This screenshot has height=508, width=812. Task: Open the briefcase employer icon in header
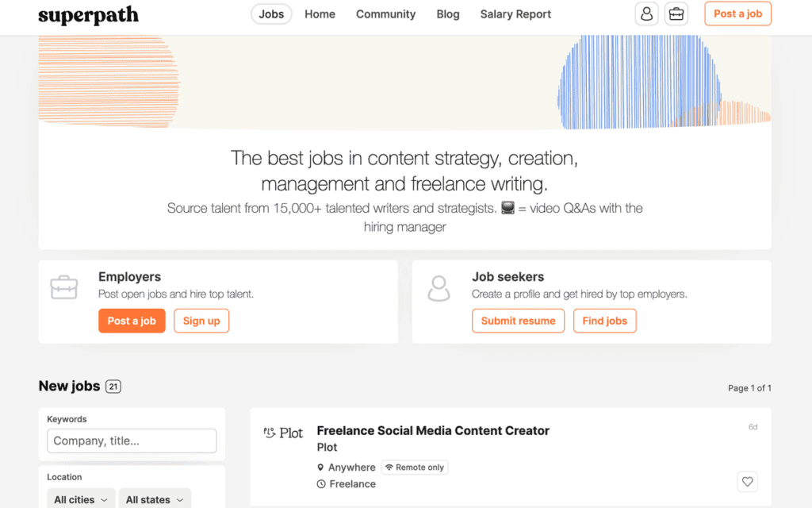676,14
